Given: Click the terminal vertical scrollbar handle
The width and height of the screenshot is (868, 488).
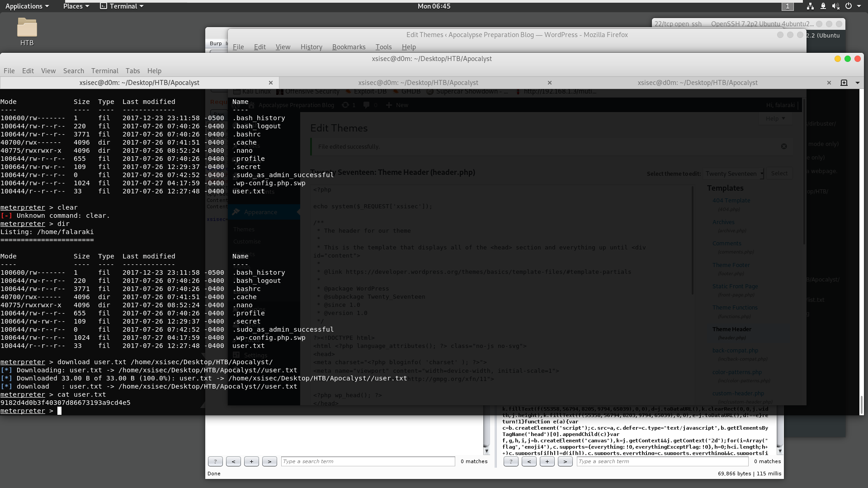Looking at the screenshot, I should [861, 405].
